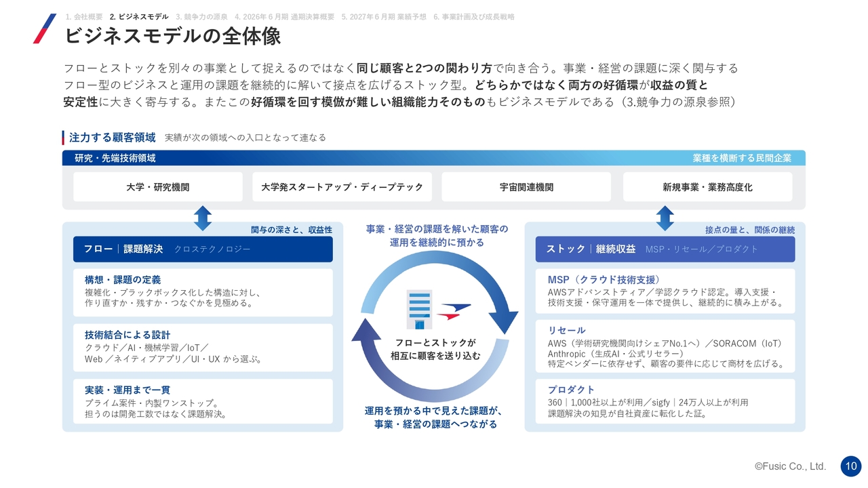Click the ©Fusic Co., Ltd. footer text

(x=790, y=466)
